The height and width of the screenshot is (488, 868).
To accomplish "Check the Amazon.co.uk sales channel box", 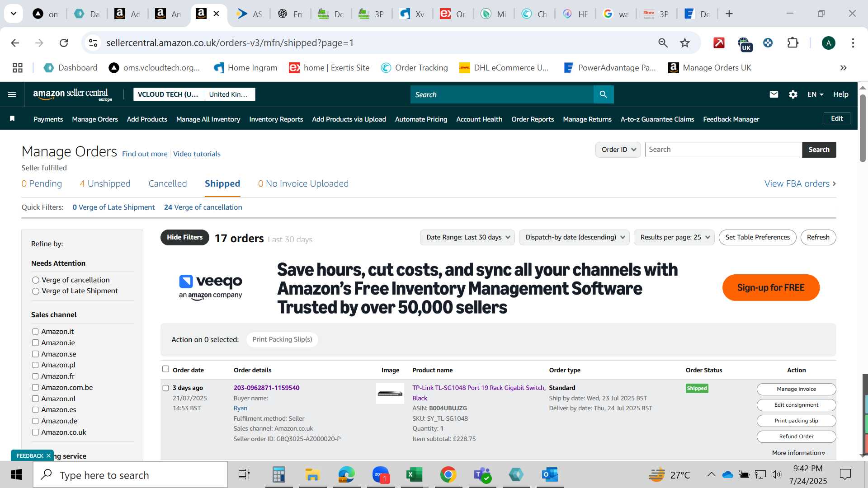I will click(35, 432).
